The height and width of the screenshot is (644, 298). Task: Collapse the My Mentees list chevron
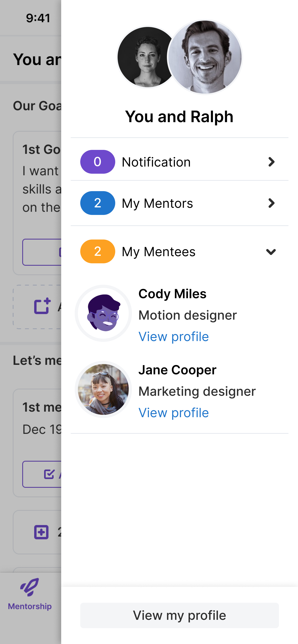pos(271,252)
